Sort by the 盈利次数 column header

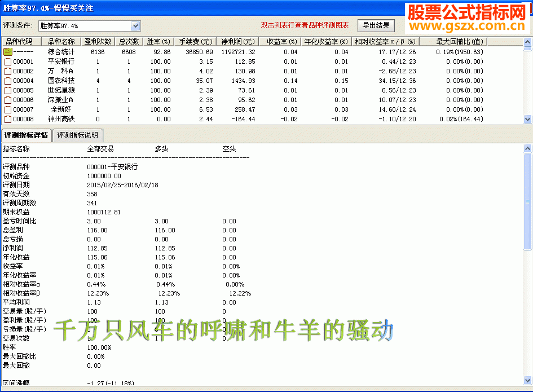point(98,42)
